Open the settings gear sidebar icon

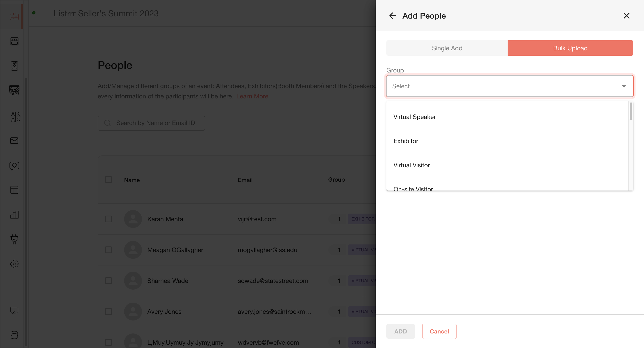click(14, 264)
